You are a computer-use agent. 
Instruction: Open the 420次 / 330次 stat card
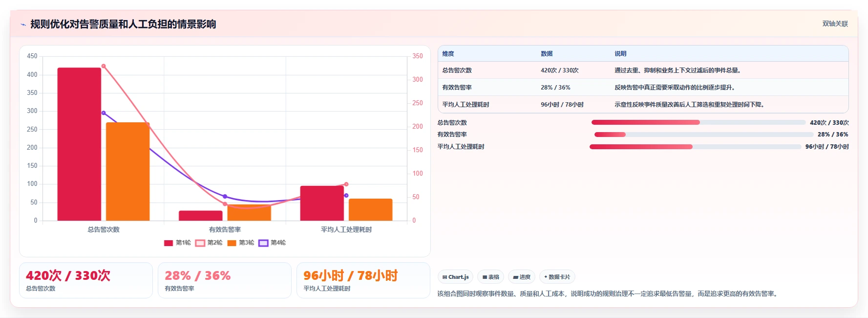(x=86, y=280)
